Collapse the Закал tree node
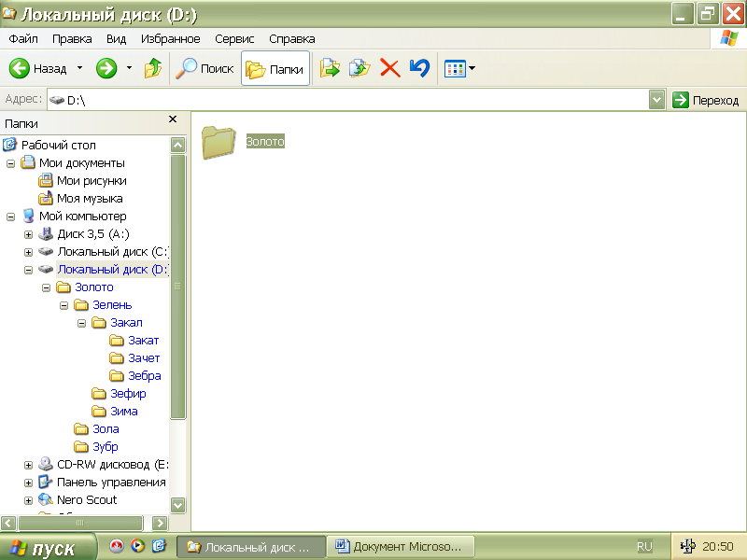This screenshot has height=560, width=747. pyautogui.click(x=82, y=323)
